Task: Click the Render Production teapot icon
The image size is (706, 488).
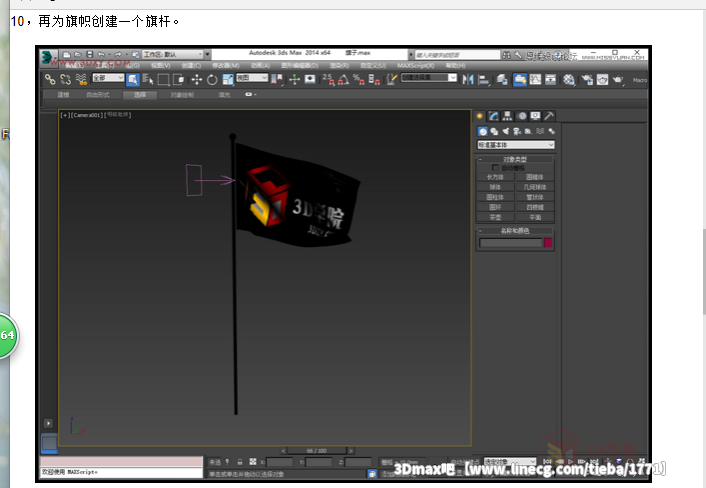Action: point(618,80)
